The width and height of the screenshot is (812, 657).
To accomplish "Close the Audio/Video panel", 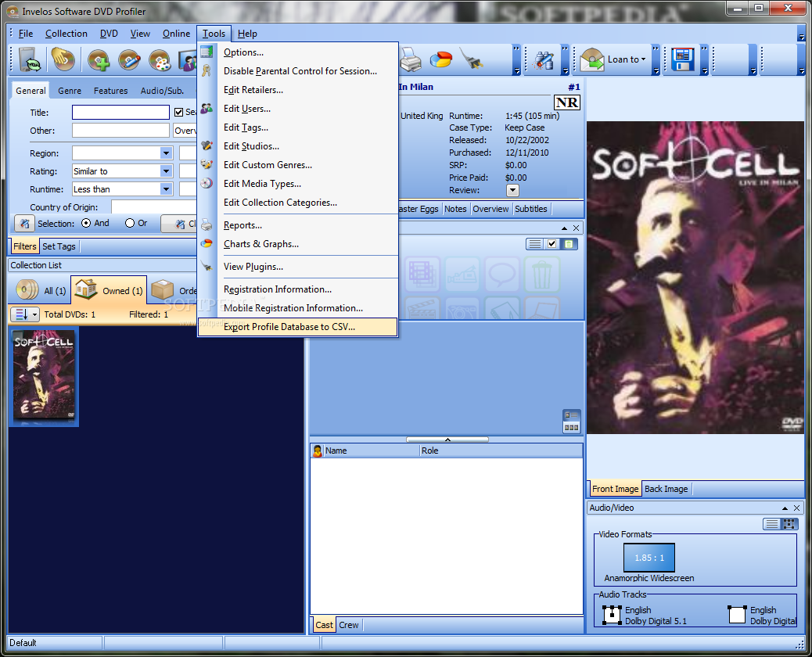I will point(797,508).
